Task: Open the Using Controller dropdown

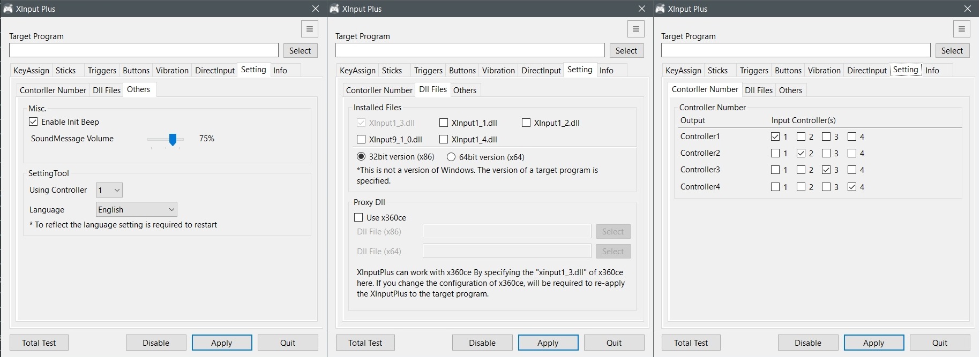Action: pos(109,190)
